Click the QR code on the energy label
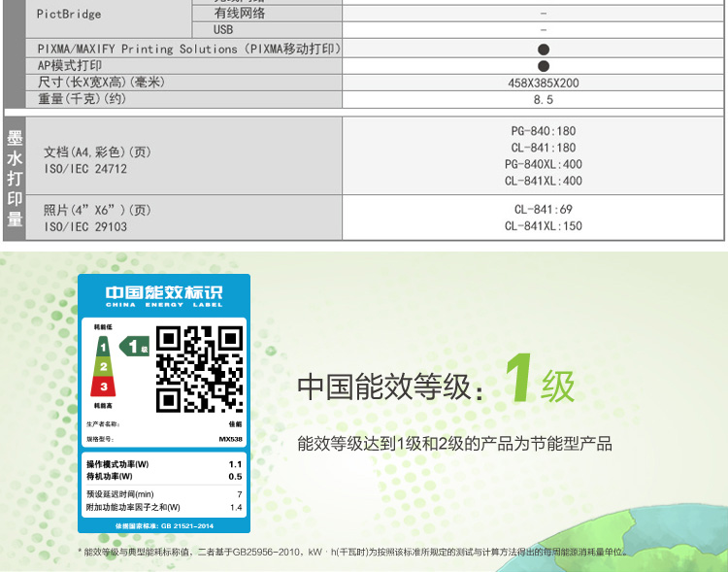This screenshot has height=572, width=728. click(199, 369)
